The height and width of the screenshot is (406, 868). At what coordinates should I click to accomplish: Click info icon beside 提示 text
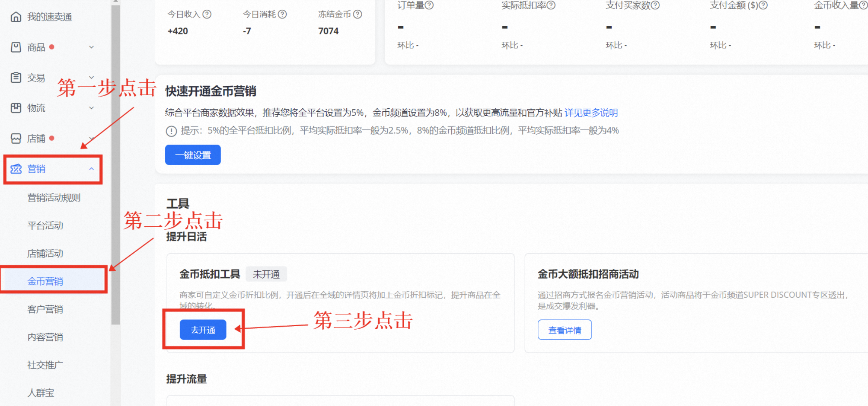point(171,131)
